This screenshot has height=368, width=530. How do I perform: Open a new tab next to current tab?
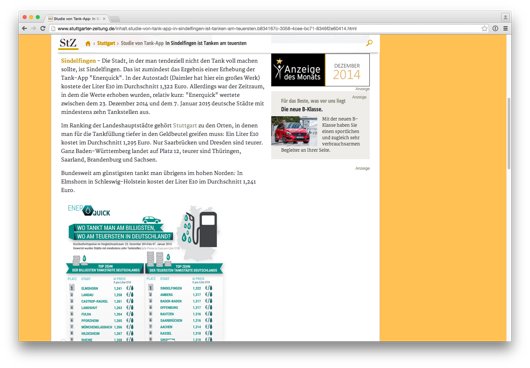click(x=115, y=19)
